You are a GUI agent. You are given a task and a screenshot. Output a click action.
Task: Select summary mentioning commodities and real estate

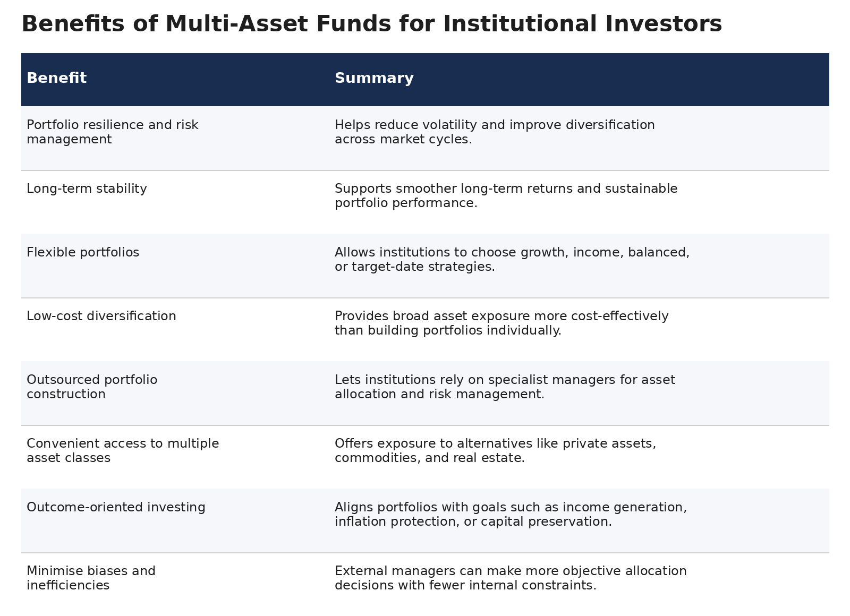(495, 450)
